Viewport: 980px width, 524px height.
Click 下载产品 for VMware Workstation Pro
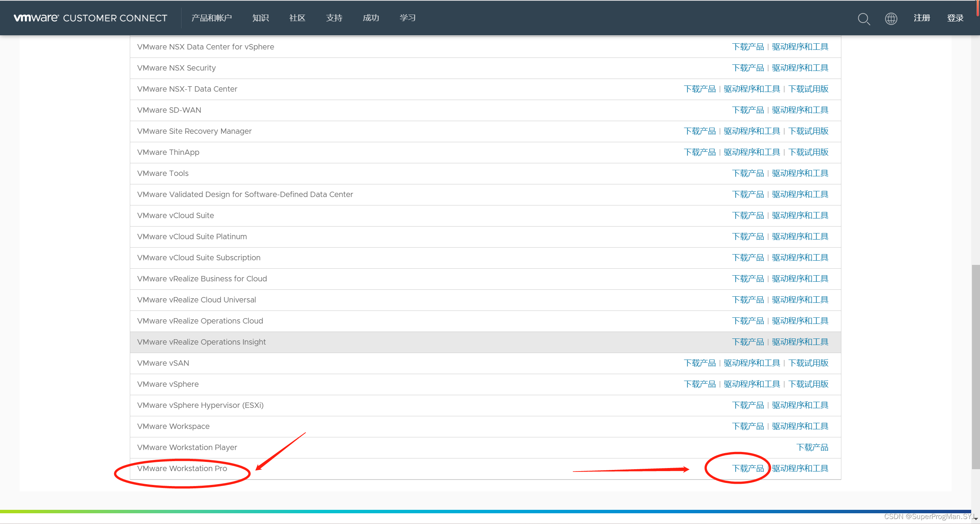[748, 468]
